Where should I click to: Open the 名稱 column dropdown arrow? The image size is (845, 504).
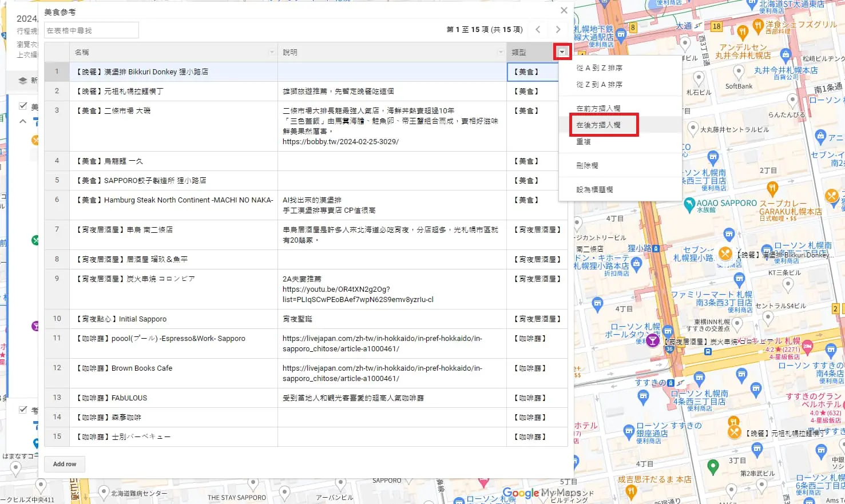272,52
